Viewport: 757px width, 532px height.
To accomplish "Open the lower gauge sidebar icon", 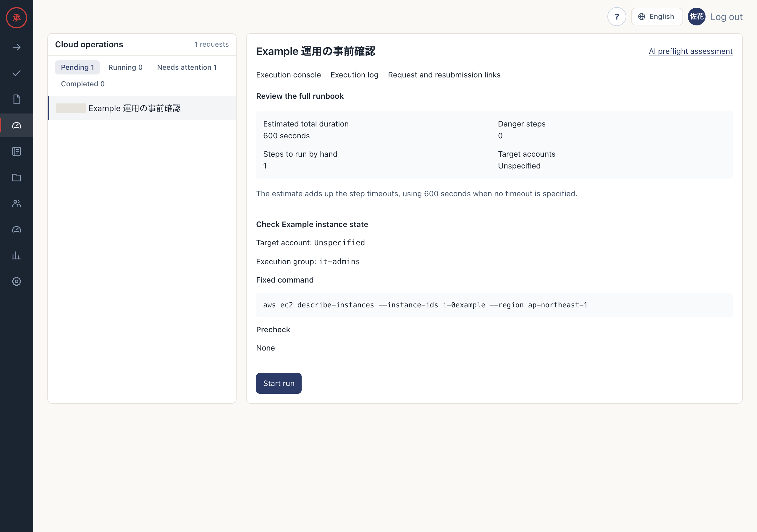I will tap(17, 229).
